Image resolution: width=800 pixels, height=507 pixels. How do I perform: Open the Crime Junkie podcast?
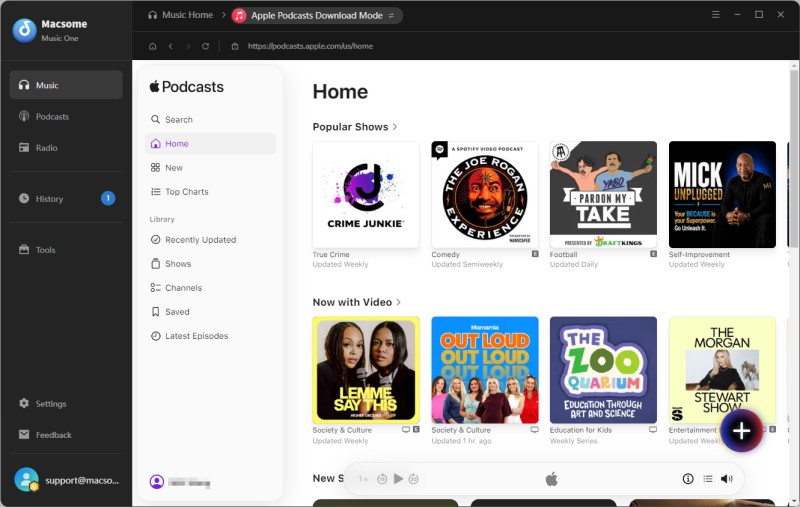[366, 194]
